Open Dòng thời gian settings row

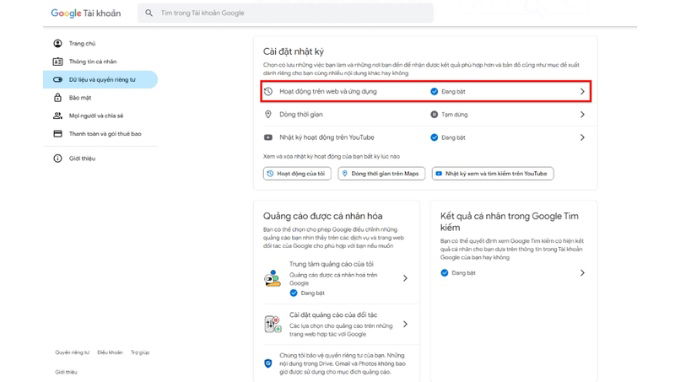(425, 114)
